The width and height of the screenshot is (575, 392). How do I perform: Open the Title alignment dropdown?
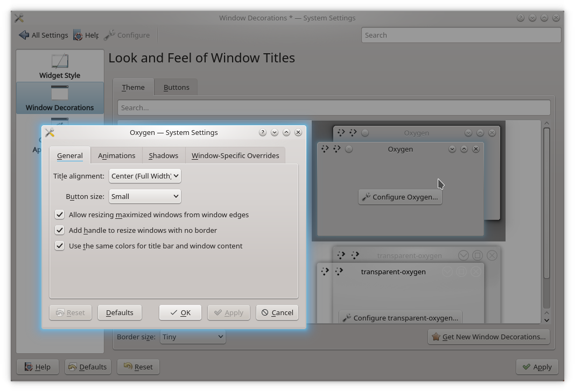[144, 176]
